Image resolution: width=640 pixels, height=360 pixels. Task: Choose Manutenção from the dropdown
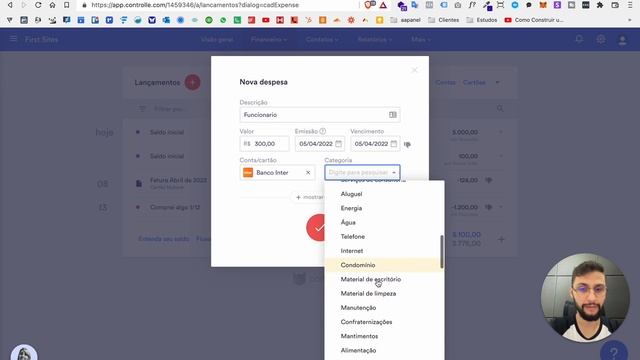(x=358, y=308)
